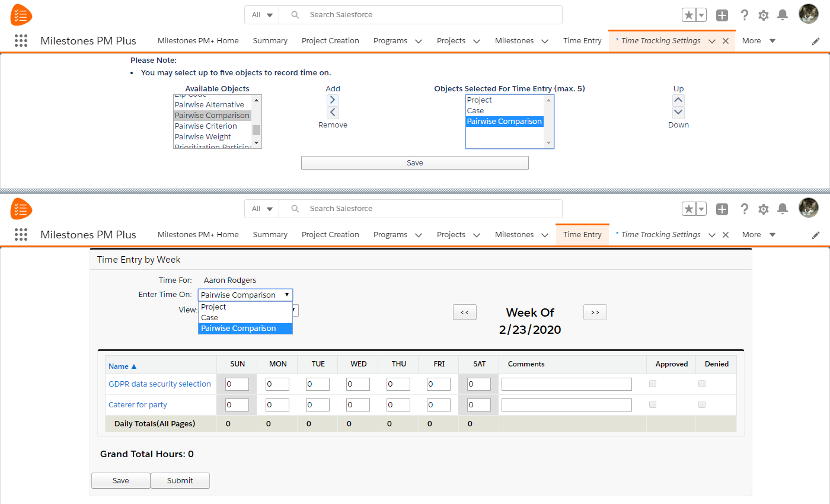Submit the weekly time entry
The height and width of the screenshot is (504, 830).
point(180,481)
